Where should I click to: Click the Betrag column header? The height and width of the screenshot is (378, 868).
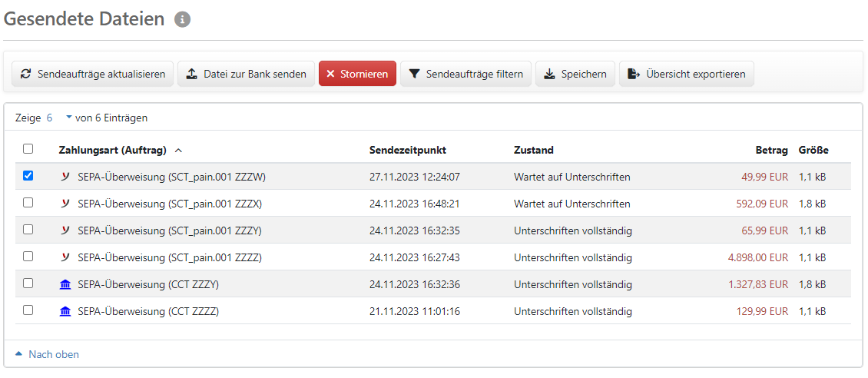772,150
